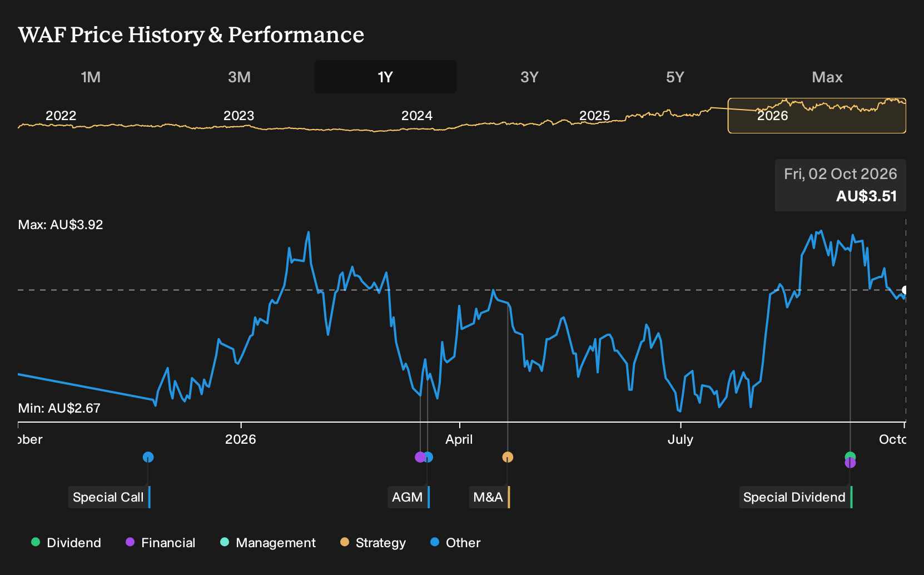Open the AGM event label

[409, 497]
